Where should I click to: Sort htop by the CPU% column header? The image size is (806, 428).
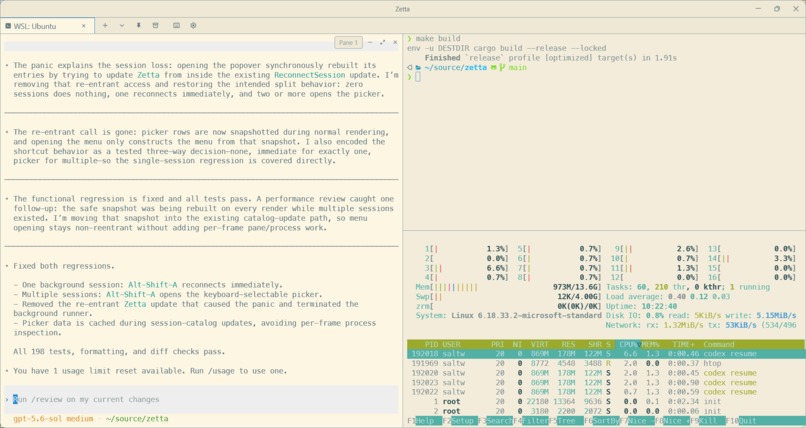(628, 344)
